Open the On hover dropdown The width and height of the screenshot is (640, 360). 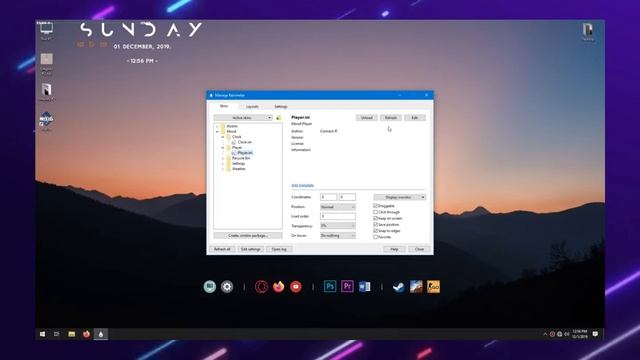coord(338,236)
